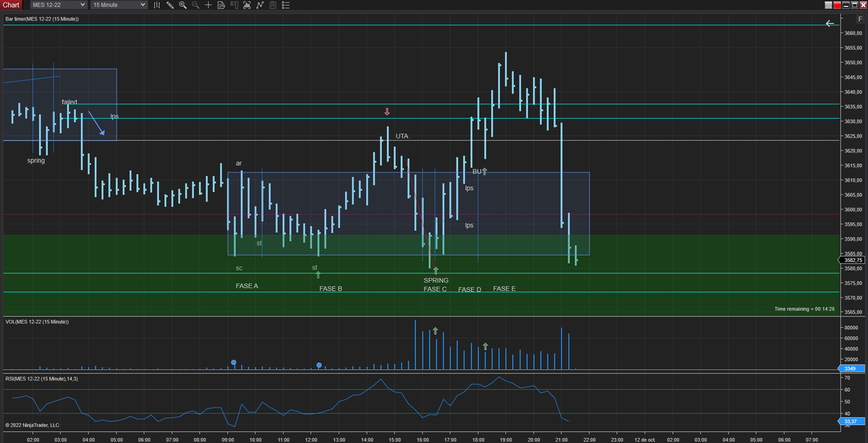Click the Time remaining countdown text

click(804, 309)
